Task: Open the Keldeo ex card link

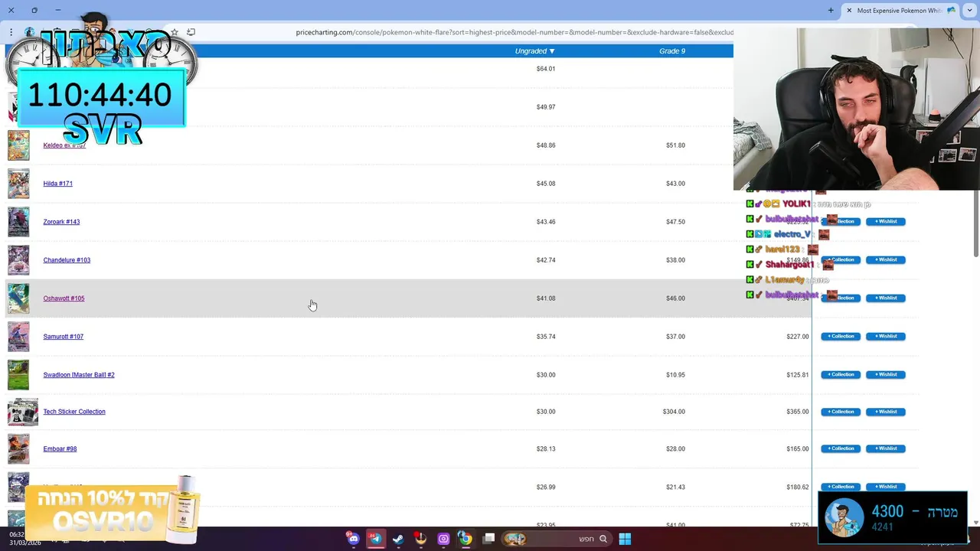Action: pyautogui.click(x=64, y=145)
